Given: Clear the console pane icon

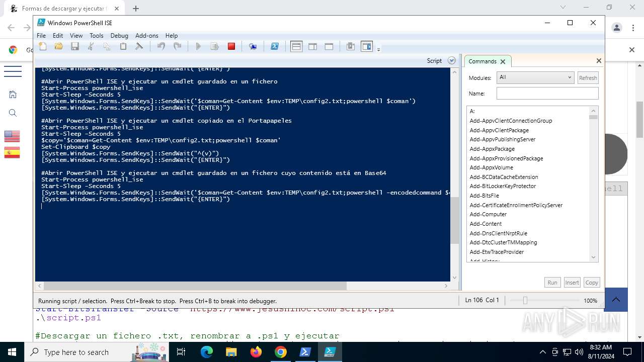Looking at the screenshot, I should 139,46.
